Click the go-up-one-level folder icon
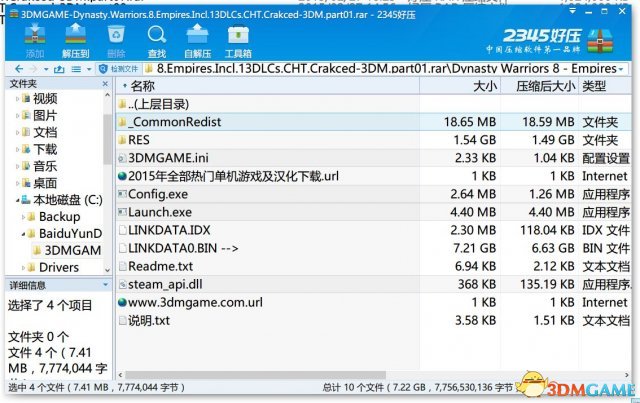Screen dimensions: 640x403 [59, 69]
